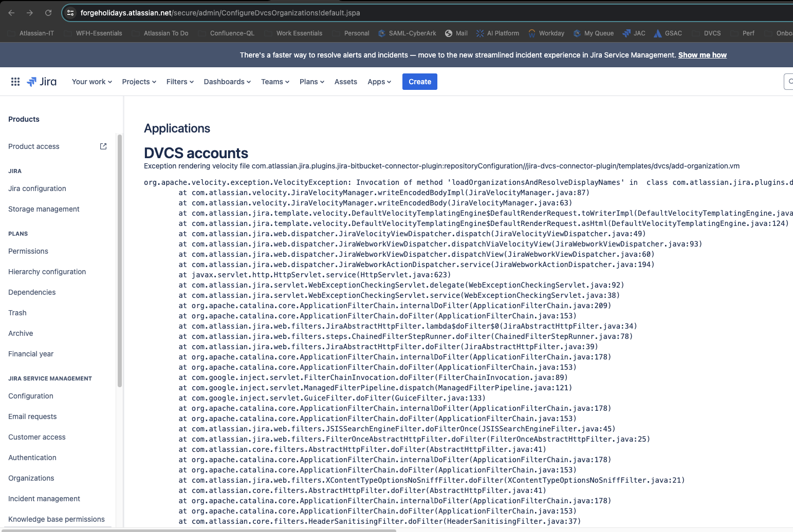Open the JAC bookmark

[634, 33]
